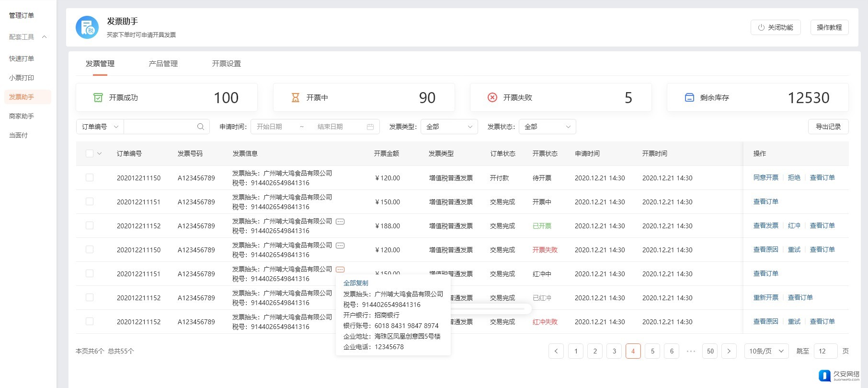Viewport: 868px width, 388px height.
Task: Toggle the select-all checkbox in table header
Action: (x=90, y=153)
